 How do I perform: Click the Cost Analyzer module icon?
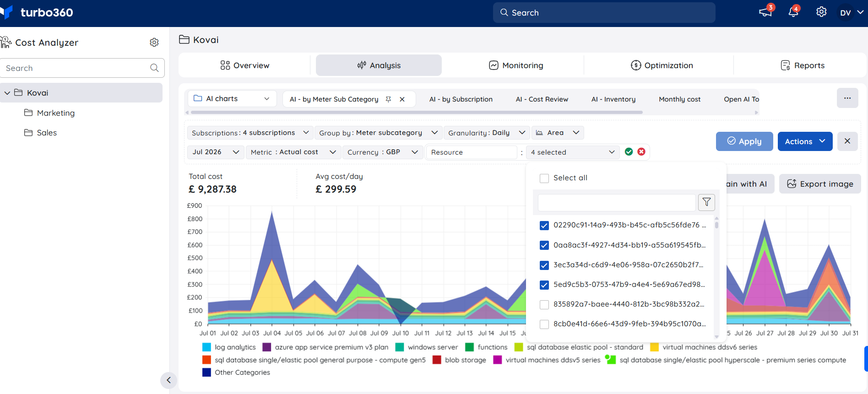point(6,43)
